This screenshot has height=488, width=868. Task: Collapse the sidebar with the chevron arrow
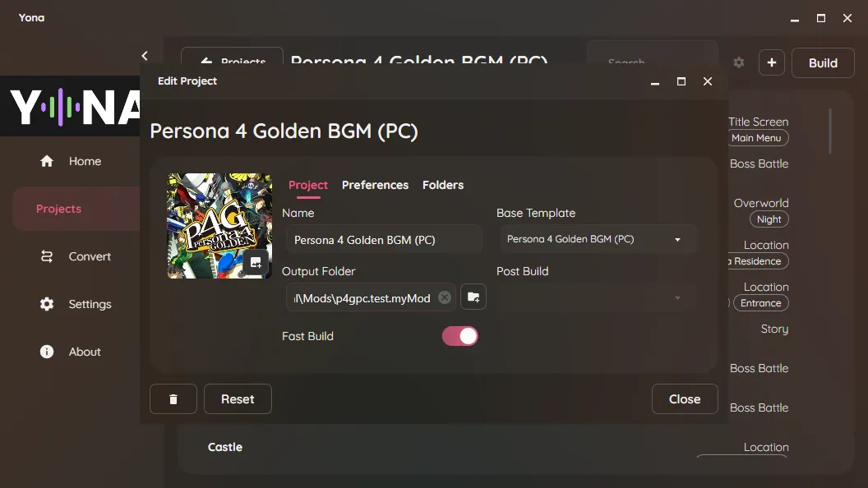pyautogui.click(x=145, y=55)
